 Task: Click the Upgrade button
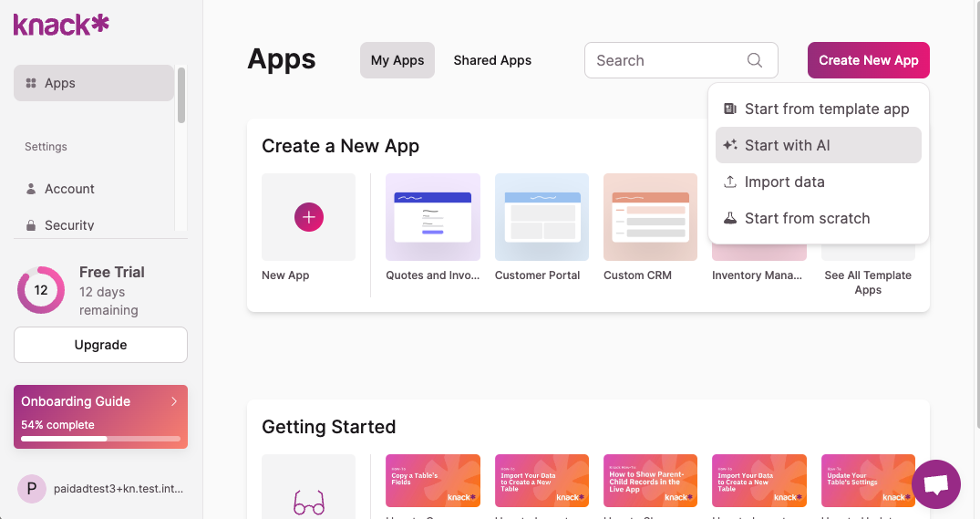coord(100,345)
